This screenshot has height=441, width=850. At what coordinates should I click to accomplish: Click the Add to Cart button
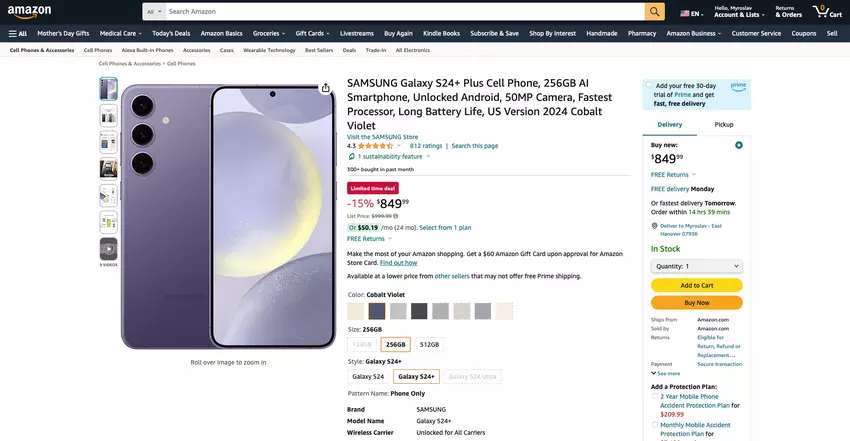(x=696, y=285)
